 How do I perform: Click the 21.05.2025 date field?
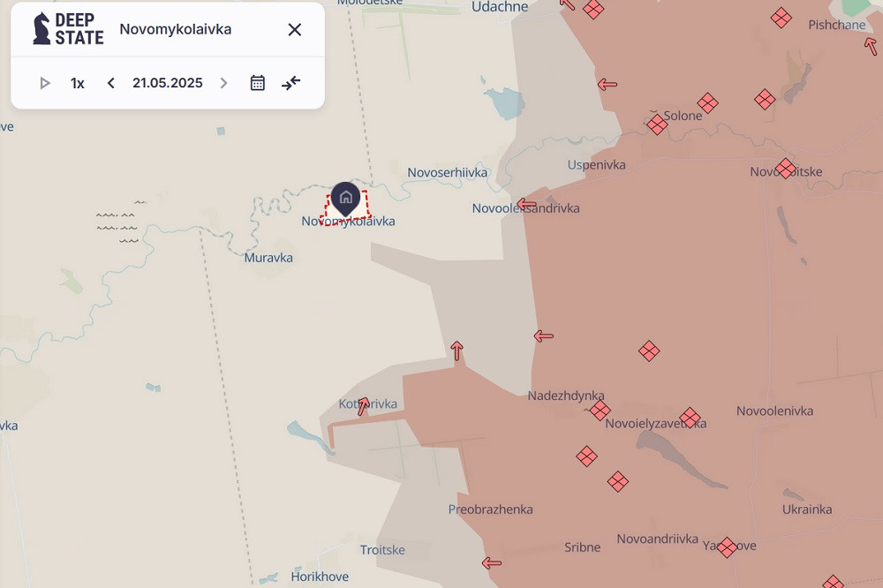pyautogui.click(x=168, y=83)
